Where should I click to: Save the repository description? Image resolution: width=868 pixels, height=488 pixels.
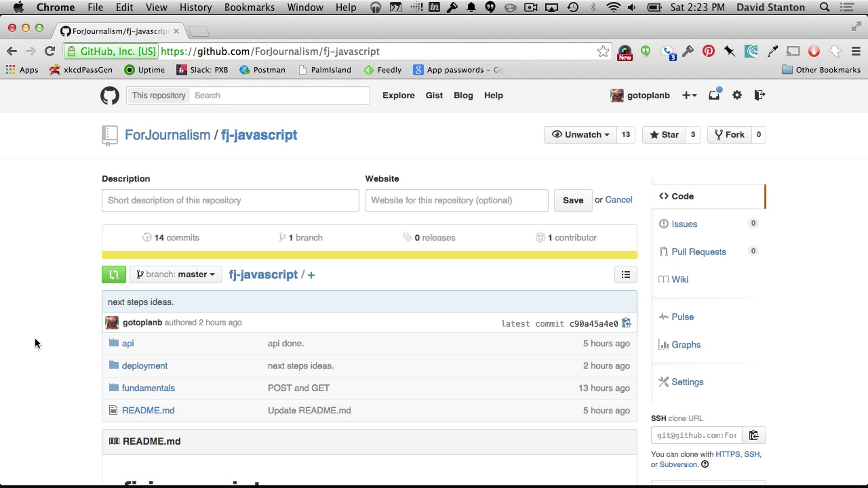(573, 200)
